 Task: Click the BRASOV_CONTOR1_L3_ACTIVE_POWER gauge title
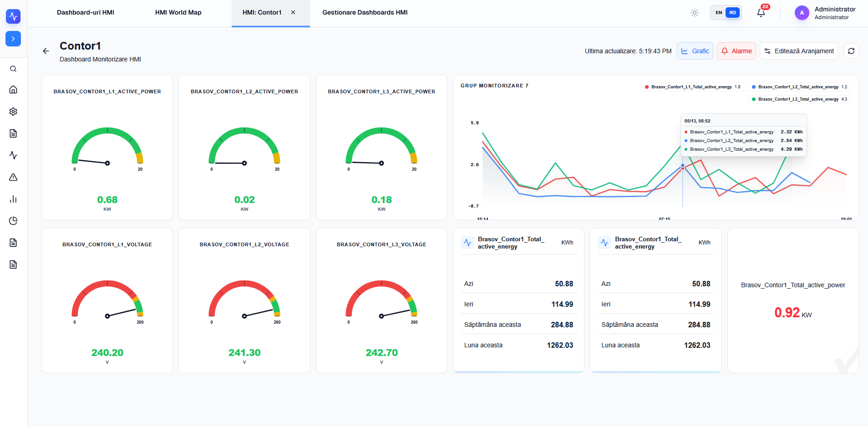pos(381,91)
